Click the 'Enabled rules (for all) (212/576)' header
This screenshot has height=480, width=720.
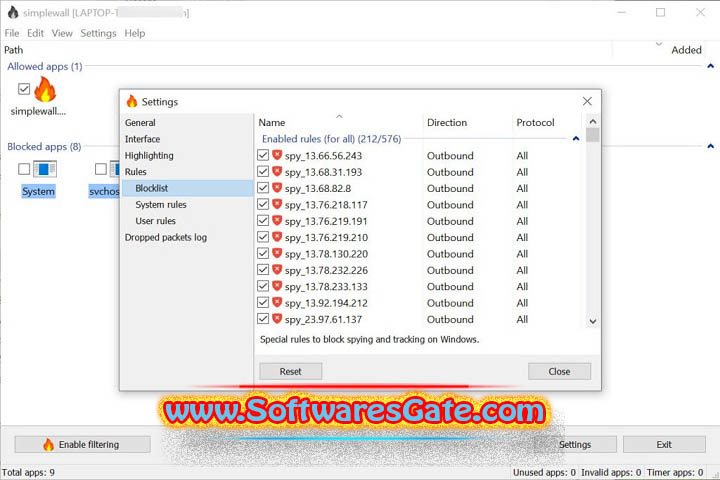click(x=332, y=139)
